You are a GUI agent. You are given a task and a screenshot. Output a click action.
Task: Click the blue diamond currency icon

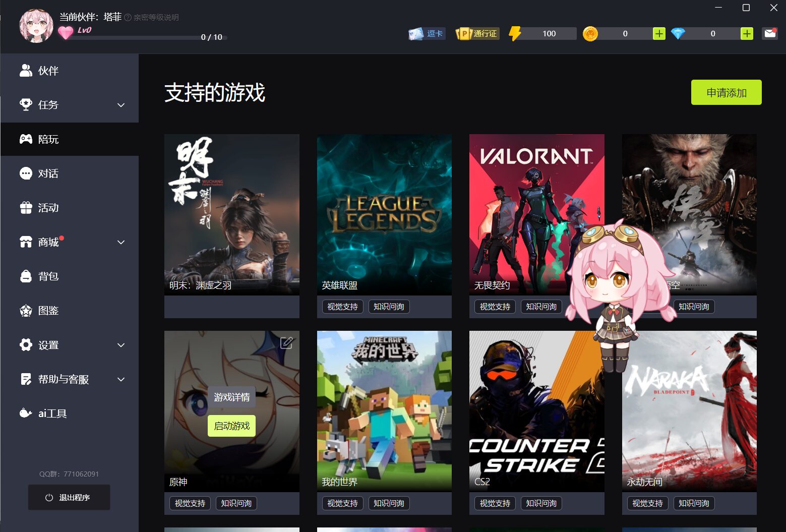[678, 34]
